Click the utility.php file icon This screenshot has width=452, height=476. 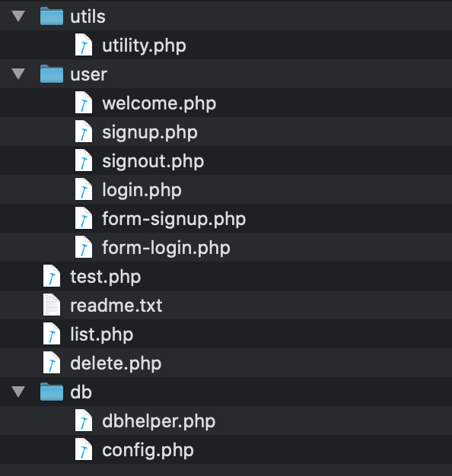(x=84, y=45)
